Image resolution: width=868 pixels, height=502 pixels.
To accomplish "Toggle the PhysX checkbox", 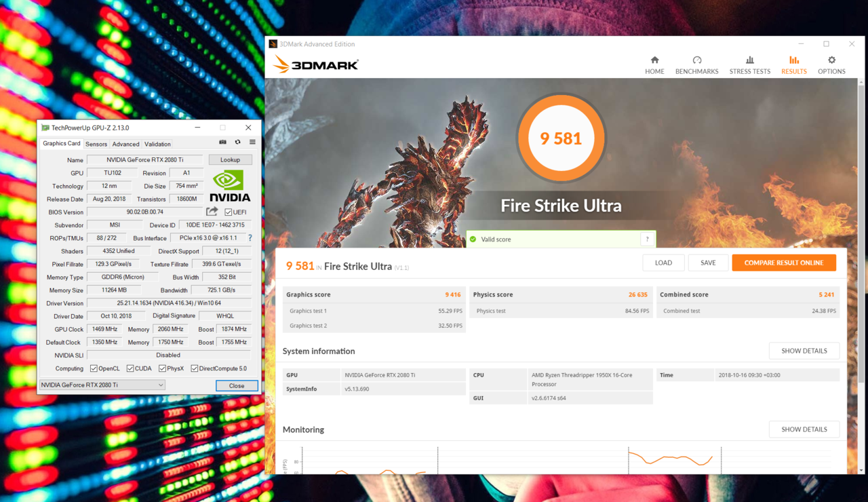I will coord(162,368).
